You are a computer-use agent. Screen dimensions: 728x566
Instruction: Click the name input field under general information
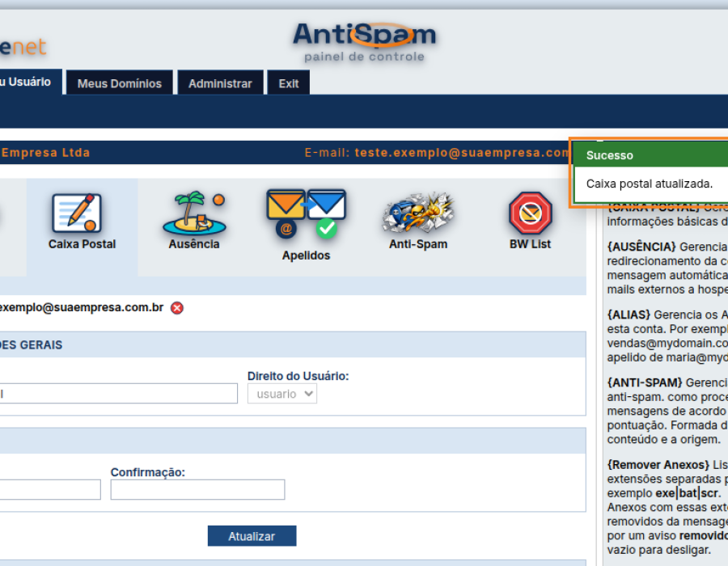click(118, 394)
